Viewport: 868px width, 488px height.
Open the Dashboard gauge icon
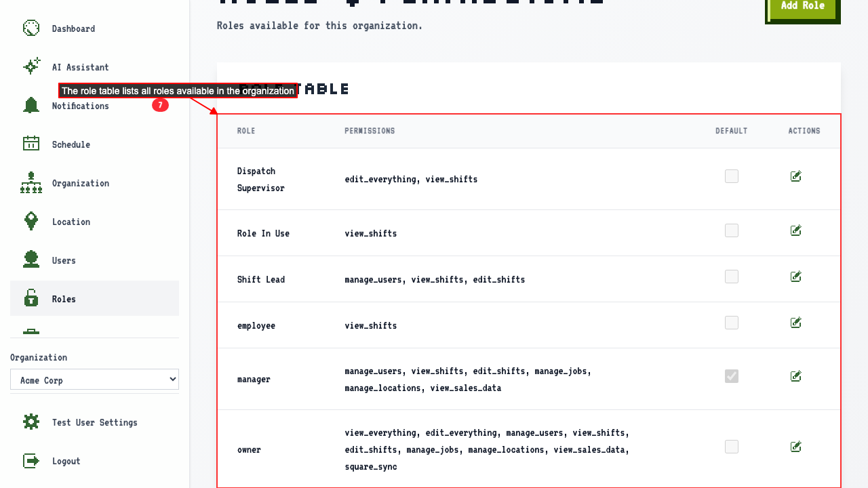31,28
